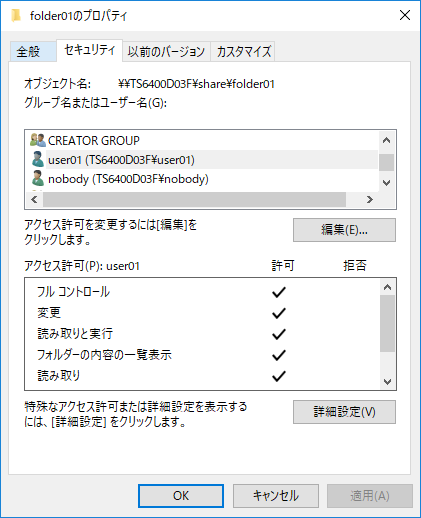Click left arrow of horizontal scrollbar
Screen dimensions: 421x518
[34, 199]
